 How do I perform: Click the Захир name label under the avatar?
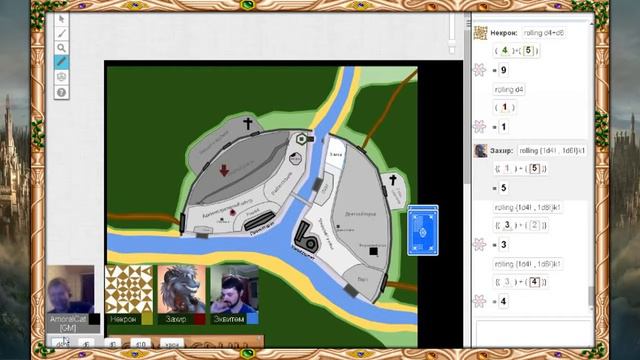click(176, 319)
